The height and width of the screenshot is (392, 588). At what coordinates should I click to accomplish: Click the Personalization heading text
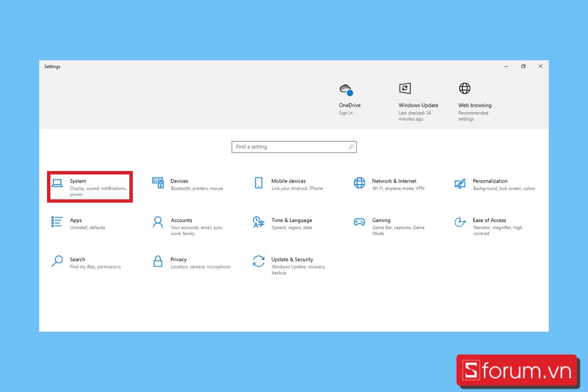coord(490,181)
